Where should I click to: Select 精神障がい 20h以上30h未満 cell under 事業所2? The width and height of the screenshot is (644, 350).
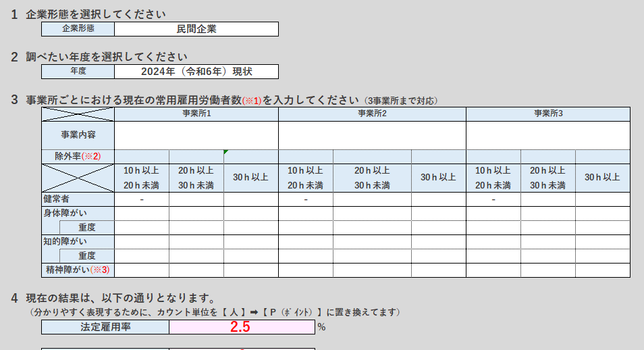pyautogui.click(x=372, y=270)
